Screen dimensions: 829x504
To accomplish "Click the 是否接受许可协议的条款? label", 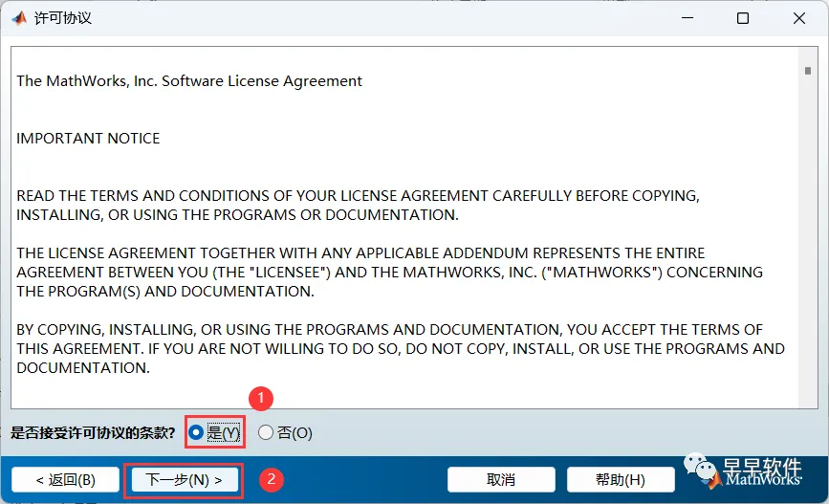I will coord(93,432).
